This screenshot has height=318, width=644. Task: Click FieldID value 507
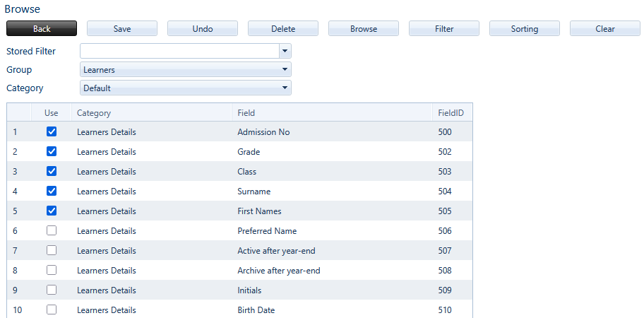[445, 250]
